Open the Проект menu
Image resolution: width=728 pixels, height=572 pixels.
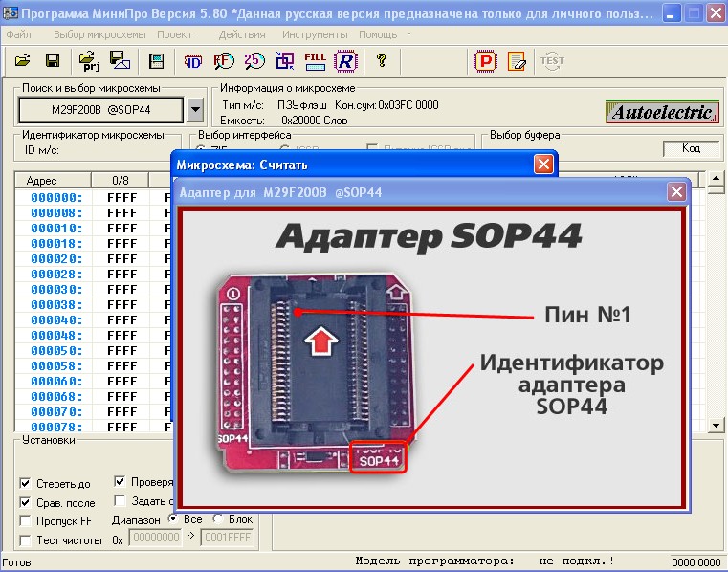coord(174,34)
